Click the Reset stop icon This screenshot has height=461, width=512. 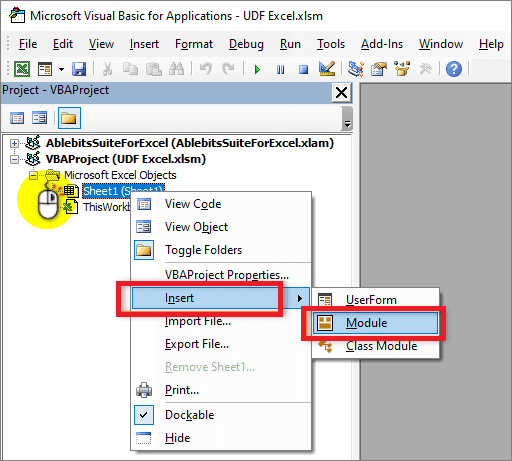point(303,70)
